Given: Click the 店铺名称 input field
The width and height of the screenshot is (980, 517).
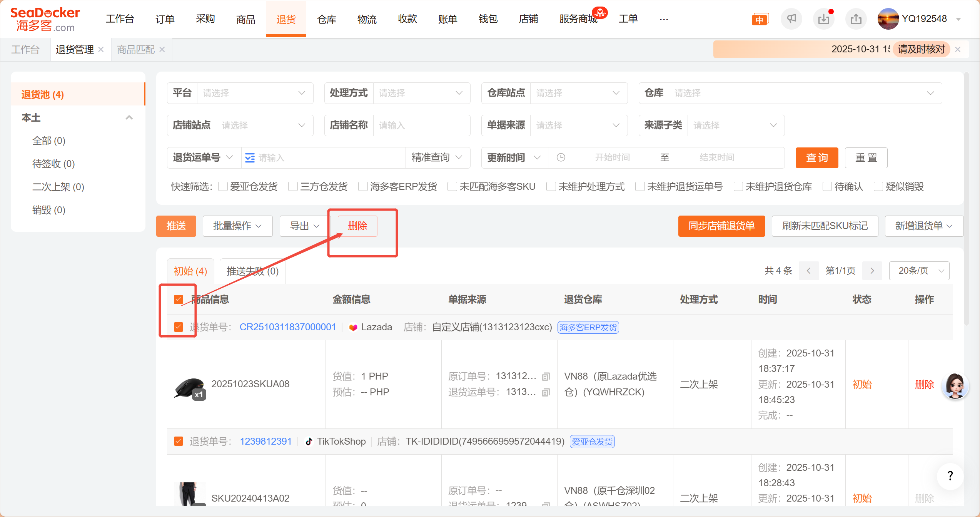Looking at the screenshot, I should click(421, 125).
